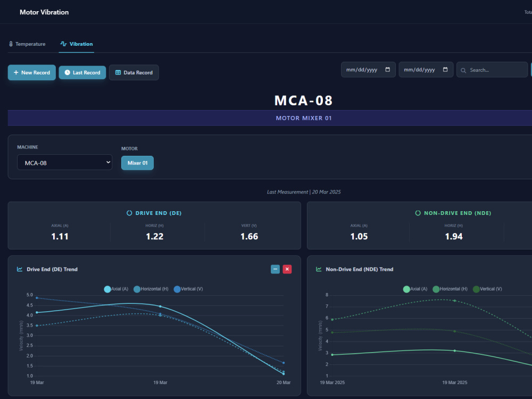This screenshot has width=532, height=399.
Task: Open the second date calendar picker icon
Action: 445,70
